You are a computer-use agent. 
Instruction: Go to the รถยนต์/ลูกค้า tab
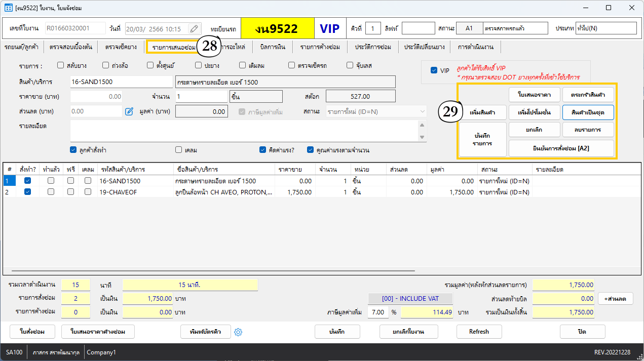click(22, 47)
